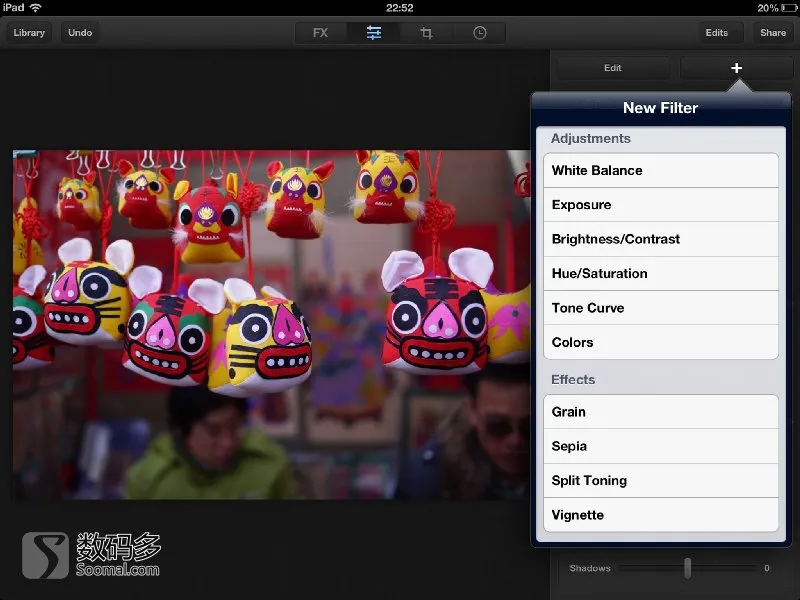
Task: Select the adjustment sliders icon
Action: pos(374,33)
